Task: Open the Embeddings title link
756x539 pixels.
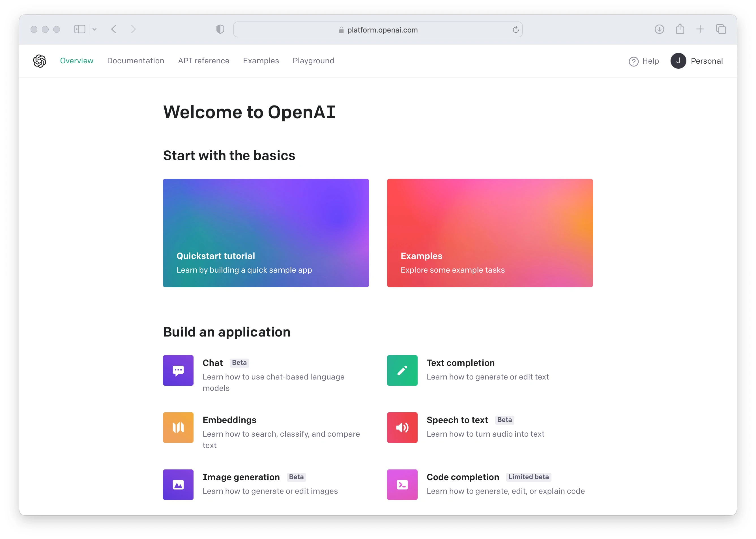Action: coord(229,420)
